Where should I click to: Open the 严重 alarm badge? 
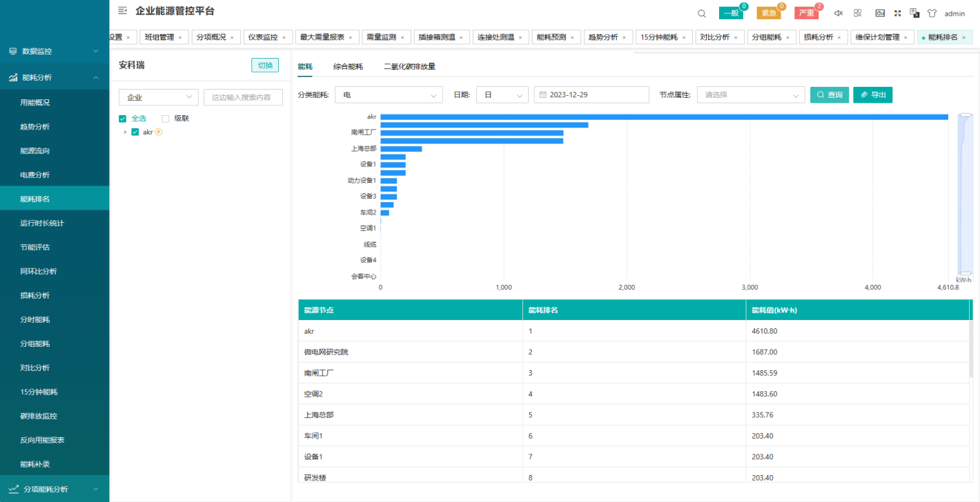point(807,13)
